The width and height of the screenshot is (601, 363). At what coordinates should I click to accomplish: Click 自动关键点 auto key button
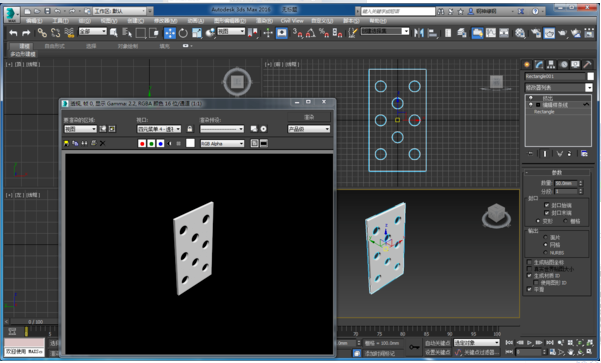pos(437,343)
